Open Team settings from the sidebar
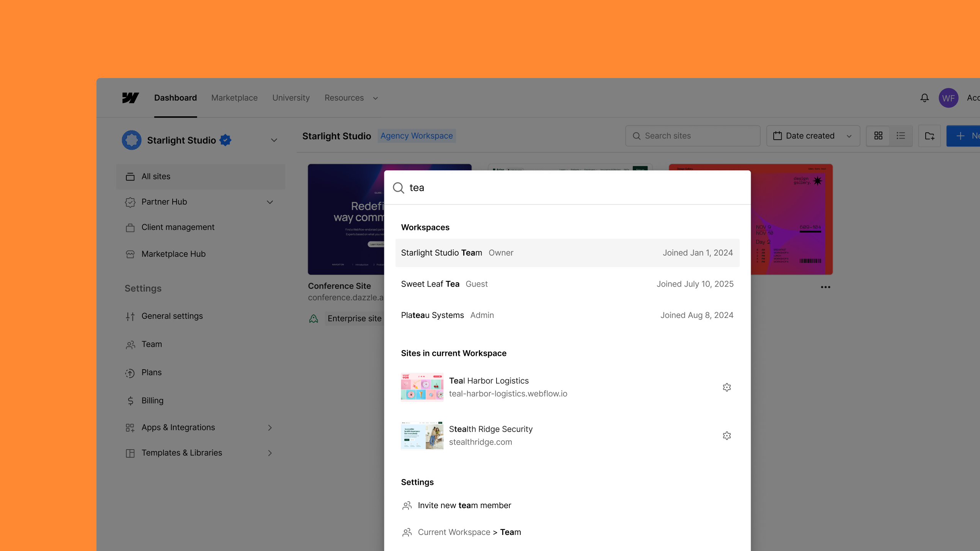The width and height of the screenshot is (980, 551). (152, 344)
